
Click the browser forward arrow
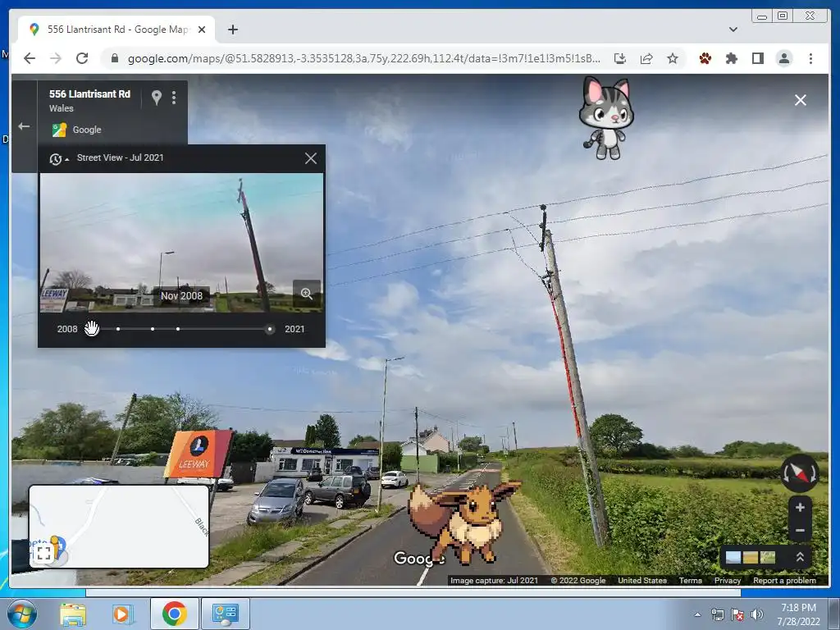[56, 58]
